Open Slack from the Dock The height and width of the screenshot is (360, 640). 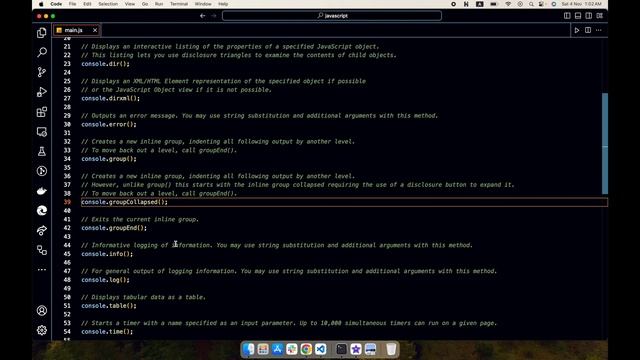[x=292, y=349]
